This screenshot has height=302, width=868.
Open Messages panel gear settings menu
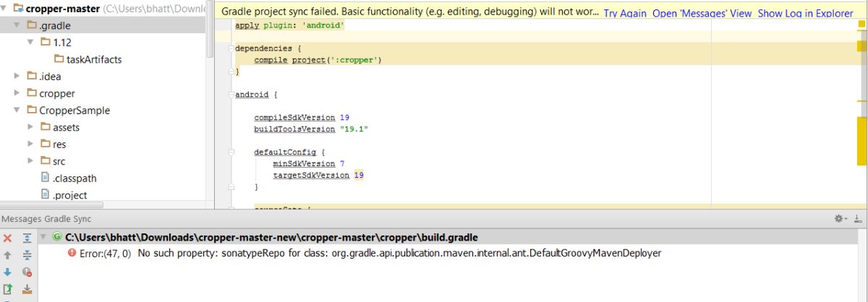[x=840, y=218]
